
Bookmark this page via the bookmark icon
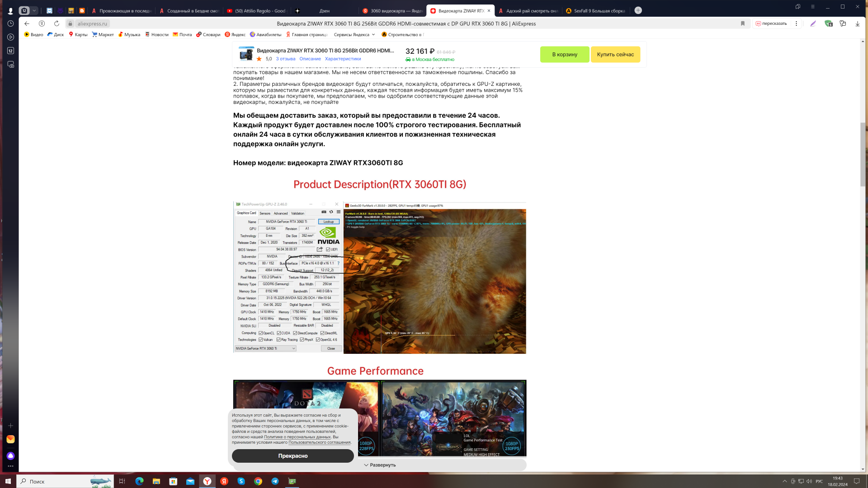click(742, 23)
